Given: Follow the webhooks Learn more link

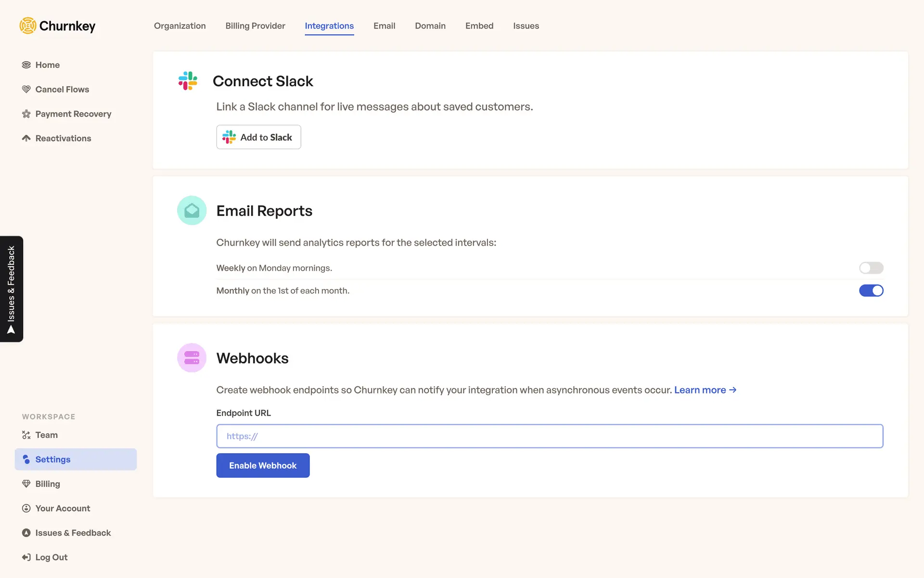Looking at the screenshot, I should pyautogui.click(x=705, y=390).
